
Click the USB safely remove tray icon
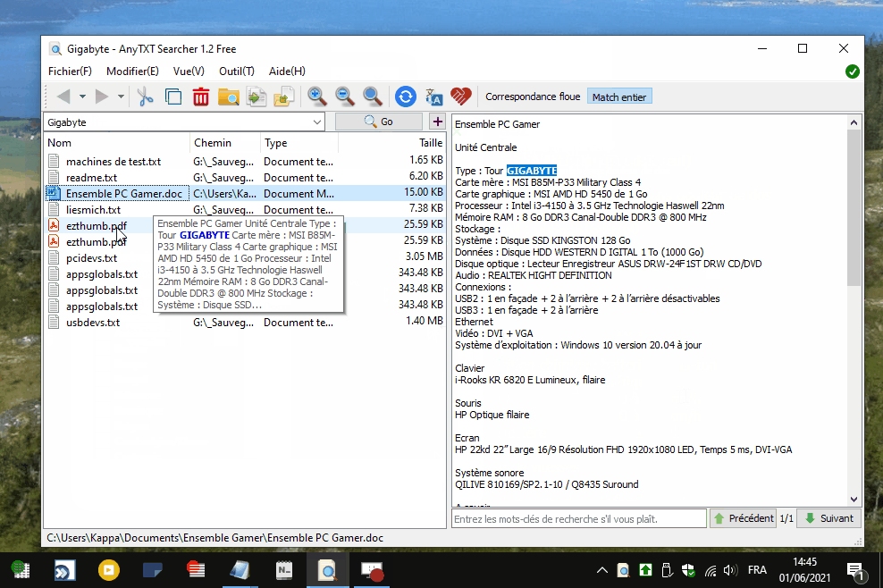pos(667,570)
